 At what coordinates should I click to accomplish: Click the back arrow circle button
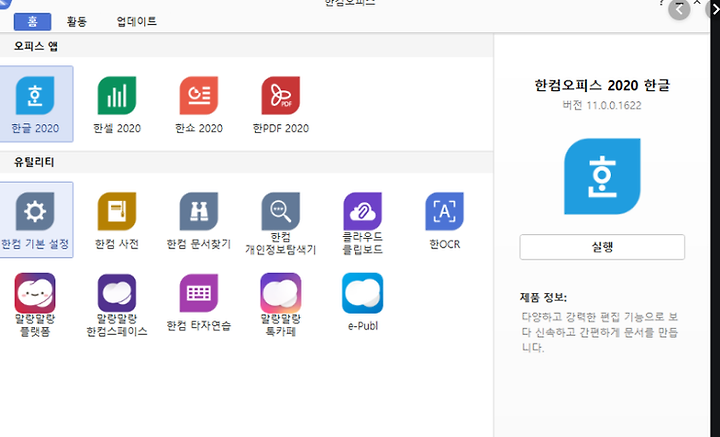(679, 9)
